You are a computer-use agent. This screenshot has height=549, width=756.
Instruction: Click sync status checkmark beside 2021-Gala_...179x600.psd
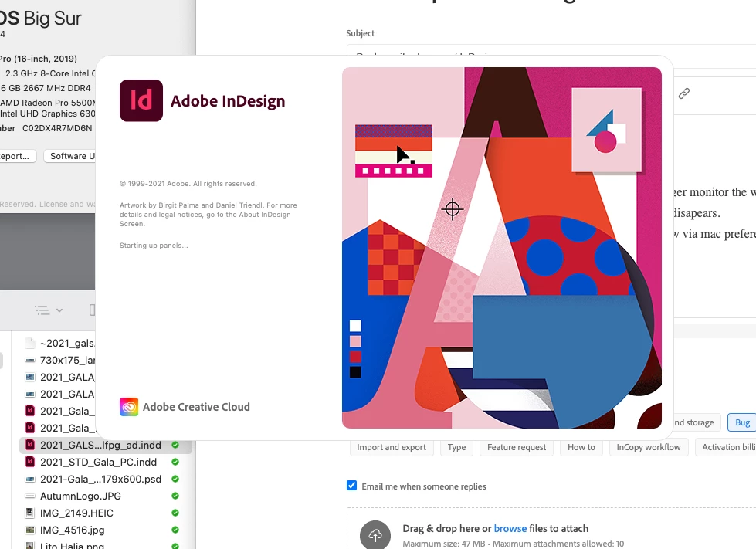pos(175,479)
